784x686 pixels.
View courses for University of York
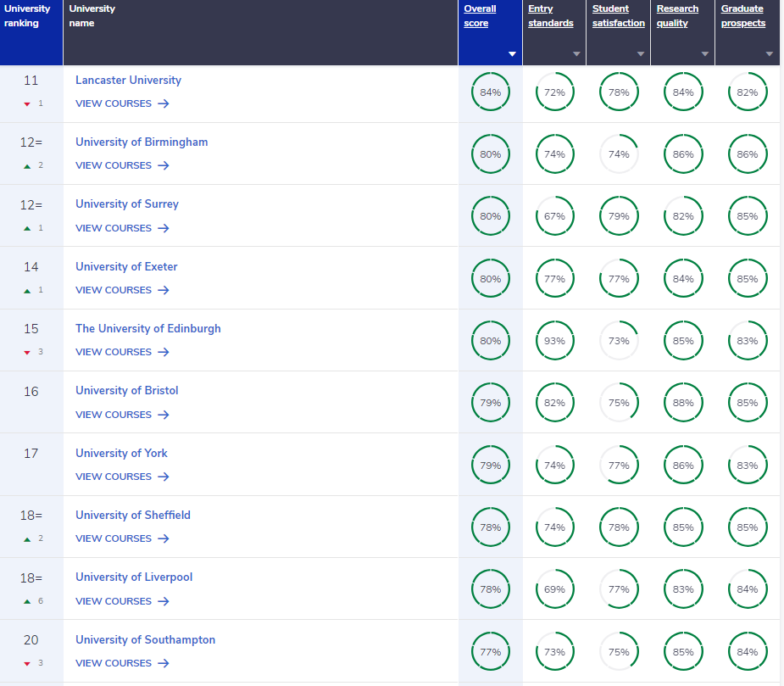pyautogui.click(x=123, y=477)
